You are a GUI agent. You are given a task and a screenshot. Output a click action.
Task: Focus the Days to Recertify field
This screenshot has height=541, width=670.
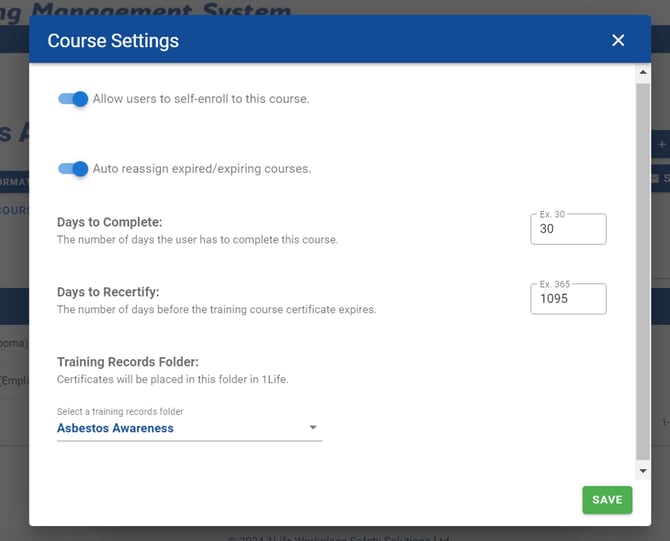pyautogui.click(x=568, y=299)
